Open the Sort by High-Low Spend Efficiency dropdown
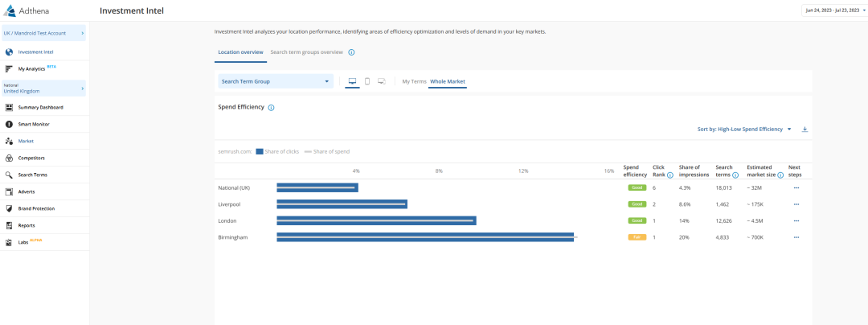The image size is (868, 325). [x=744, y=129]
